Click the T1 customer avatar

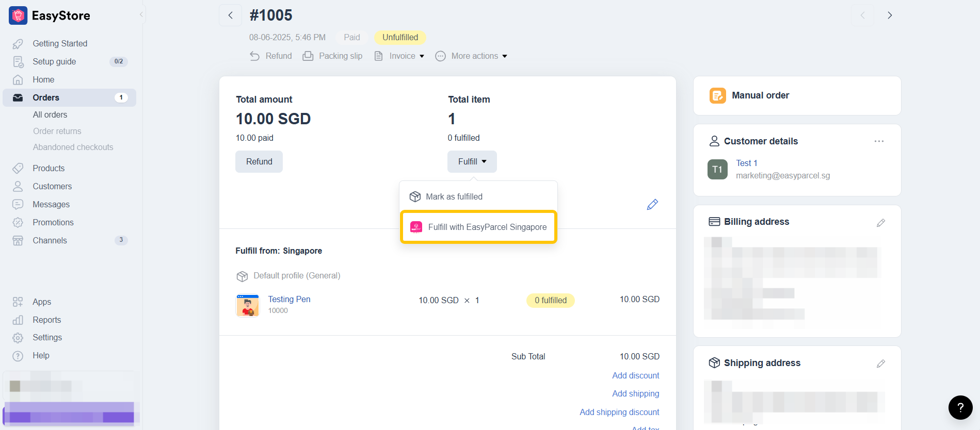click(717, 169)
